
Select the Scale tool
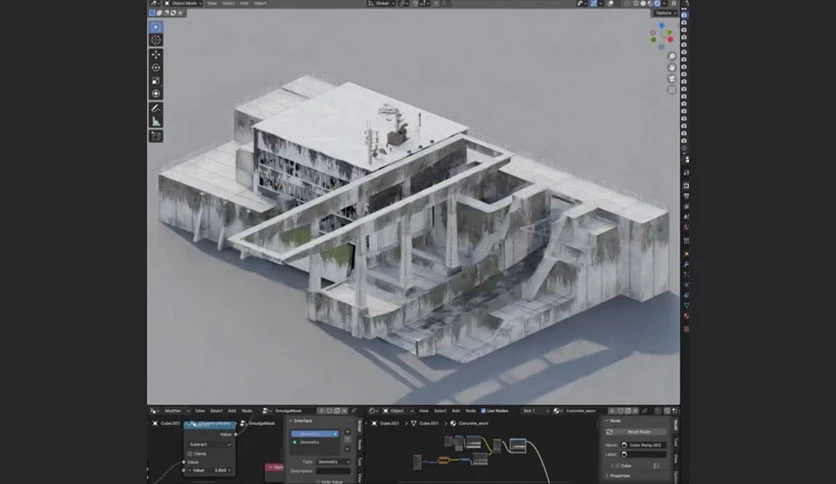pos(156,80)
